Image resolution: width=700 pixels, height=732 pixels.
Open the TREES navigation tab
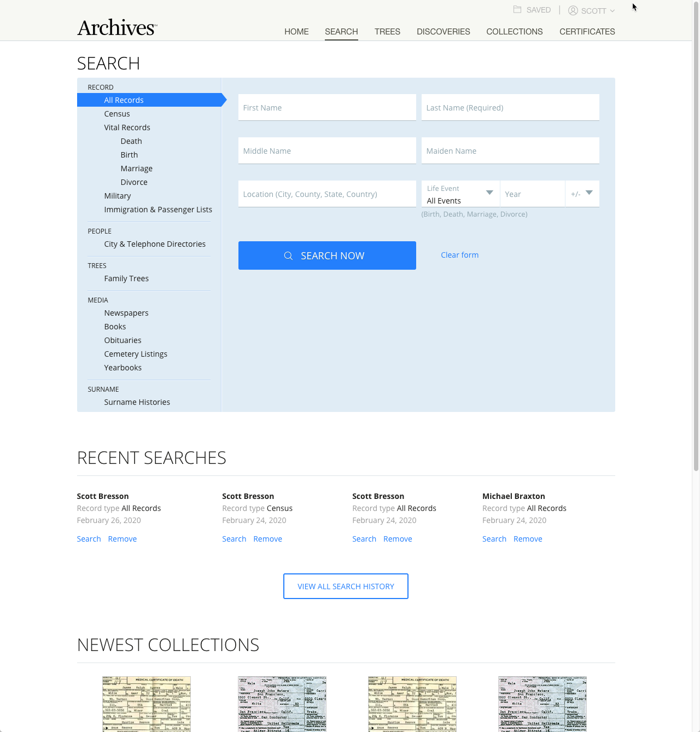(x=387, y=32)
